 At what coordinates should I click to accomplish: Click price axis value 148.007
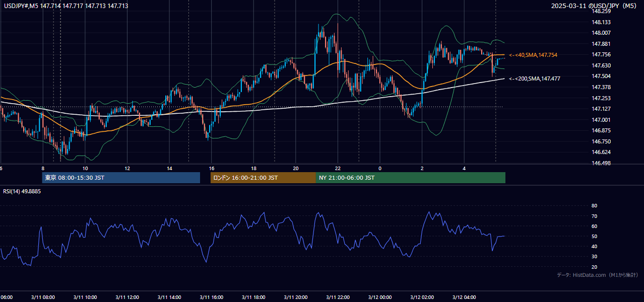coord(601,33)
